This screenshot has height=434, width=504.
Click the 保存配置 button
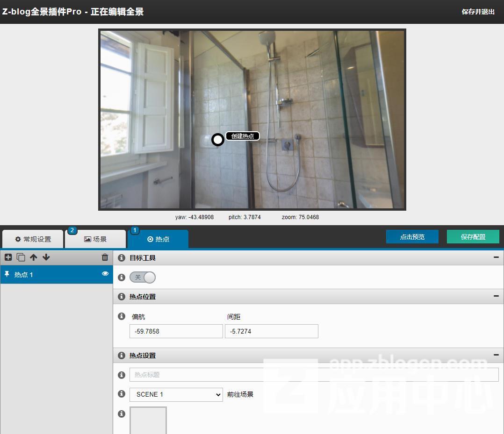click(473, 237)
